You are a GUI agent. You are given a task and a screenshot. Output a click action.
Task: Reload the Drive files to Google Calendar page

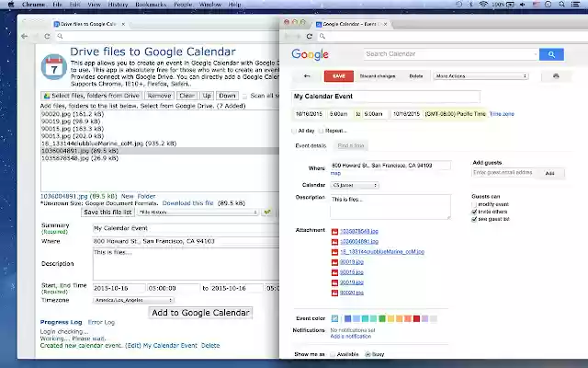click(x=47, y=37)
